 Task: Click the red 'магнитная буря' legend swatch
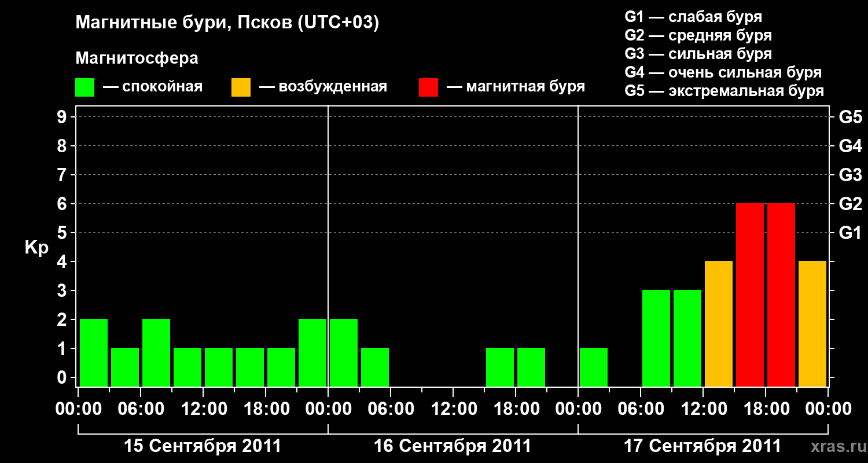tap(428, 87)
